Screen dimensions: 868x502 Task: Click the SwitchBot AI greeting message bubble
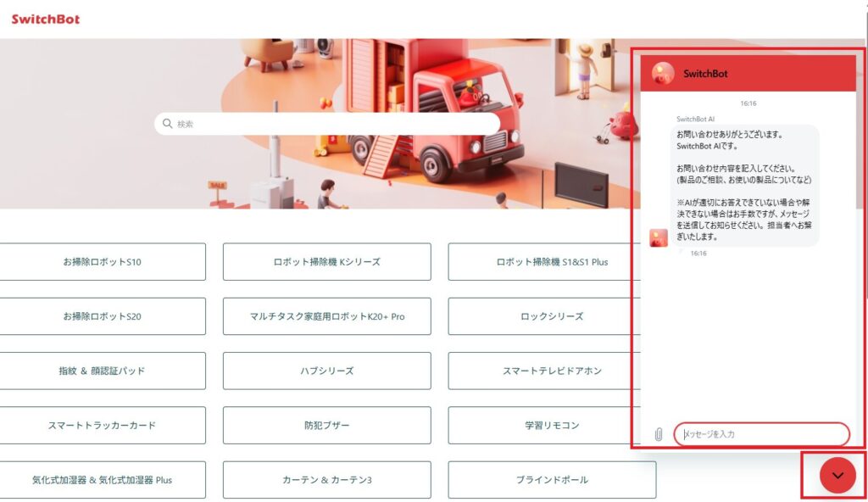click(744, 185)
